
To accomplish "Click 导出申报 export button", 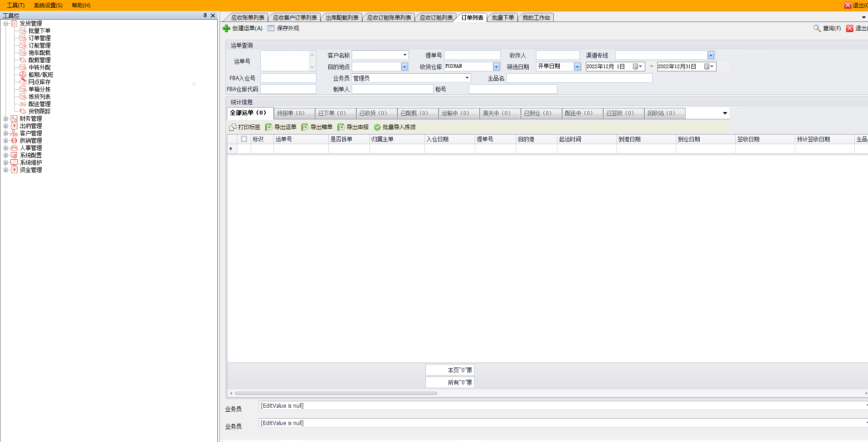I will coord(353,127).
